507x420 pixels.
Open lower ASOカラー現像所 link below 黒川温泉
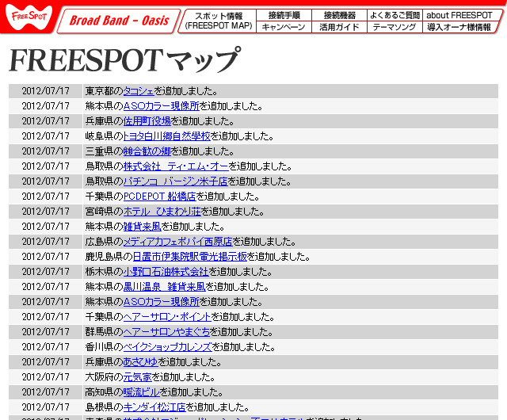(x=161, y=302)
